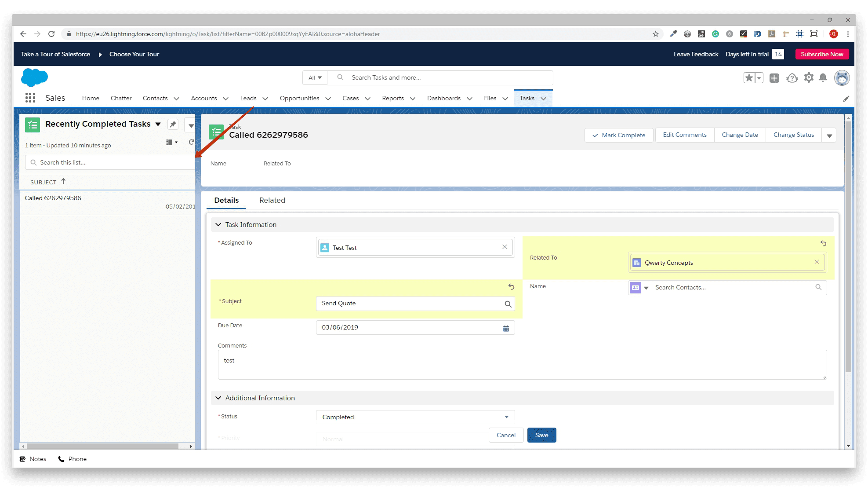Collapse the Task Information section
The width and height of the screenshot is (868, 487).
pyautogui.click(x=218, y=225)
